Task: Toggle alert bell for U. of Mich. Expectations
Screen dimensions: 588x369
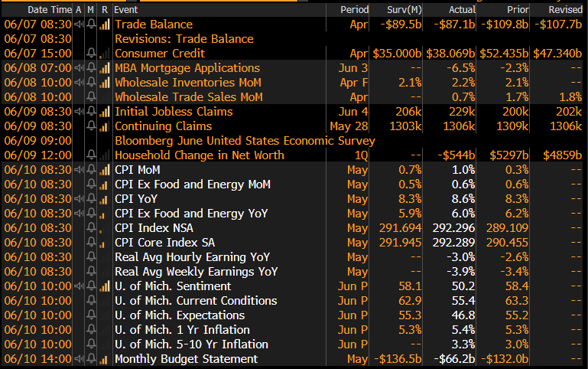Action: 92,315
